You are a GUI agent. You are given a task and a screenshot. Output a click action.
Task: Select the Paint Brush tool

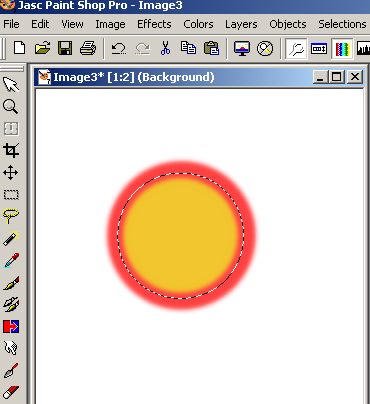click(11, 283)
